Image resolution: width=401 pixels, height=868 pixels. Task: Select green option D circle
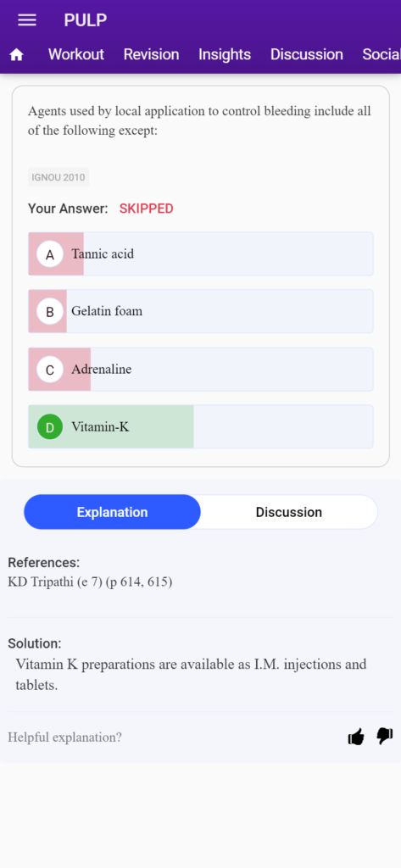click(x=50, y=427)
